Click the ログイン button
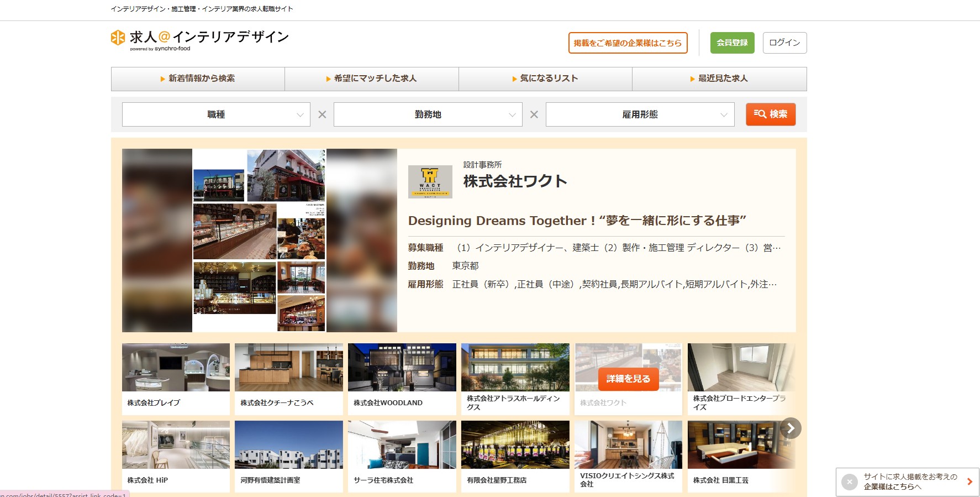Image resolution: width=980 pixels, height=497 pixels. click(784, 43)
